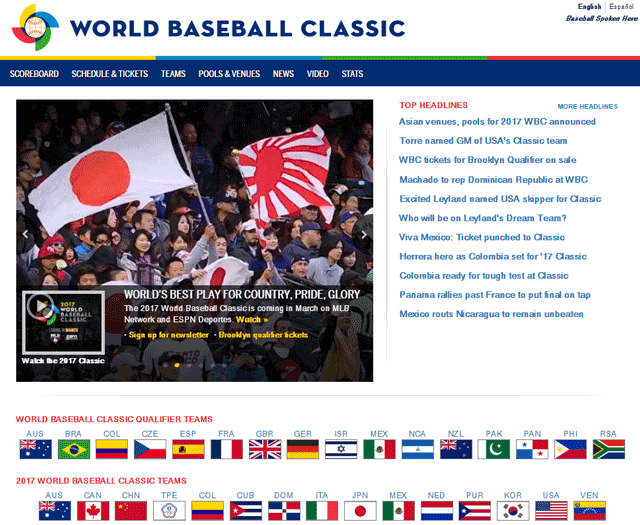Open Brooklyn qualifier tickets link
This screenshot has height=525, width=640.
point(263,335)
